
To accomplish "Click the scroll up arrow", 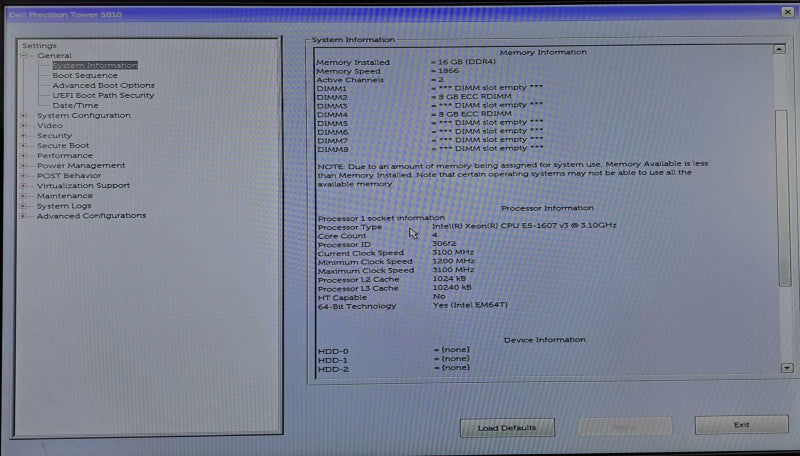I will point(779,49).
